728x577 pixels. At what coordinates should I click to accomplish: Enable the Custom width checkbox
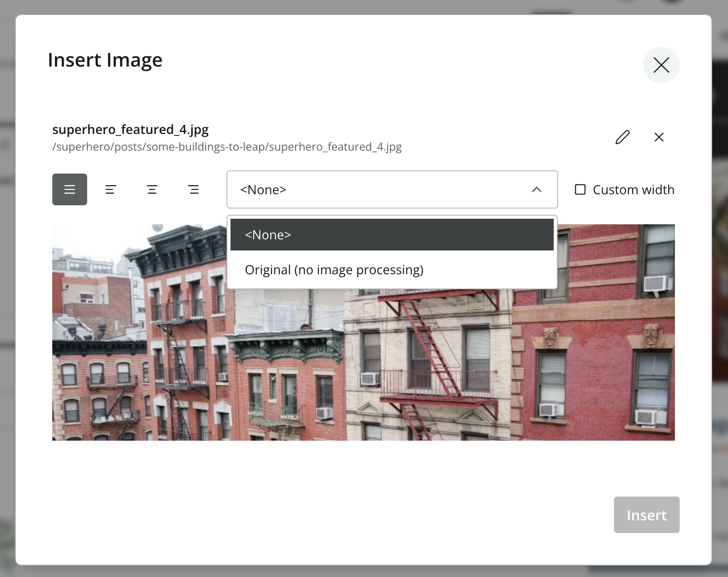[x=580, y=189]
